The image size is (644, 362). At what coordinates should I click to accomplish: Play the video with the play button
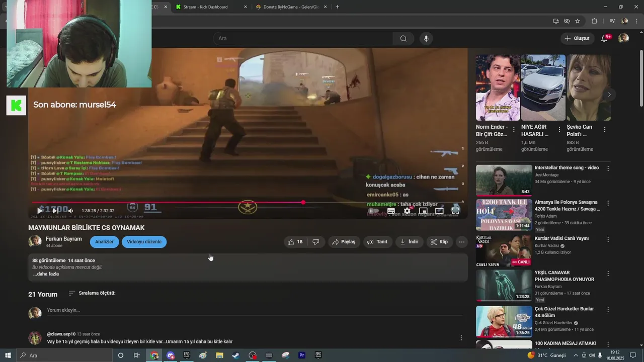40,211
